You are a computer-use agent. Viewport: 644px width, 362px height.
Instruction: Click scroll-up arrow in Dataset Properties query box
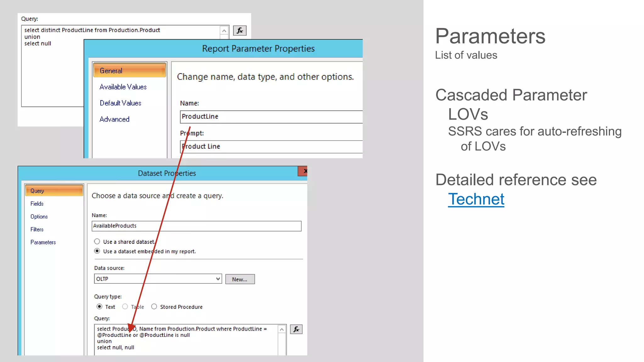pyautogui.click(x=282, y=329)
